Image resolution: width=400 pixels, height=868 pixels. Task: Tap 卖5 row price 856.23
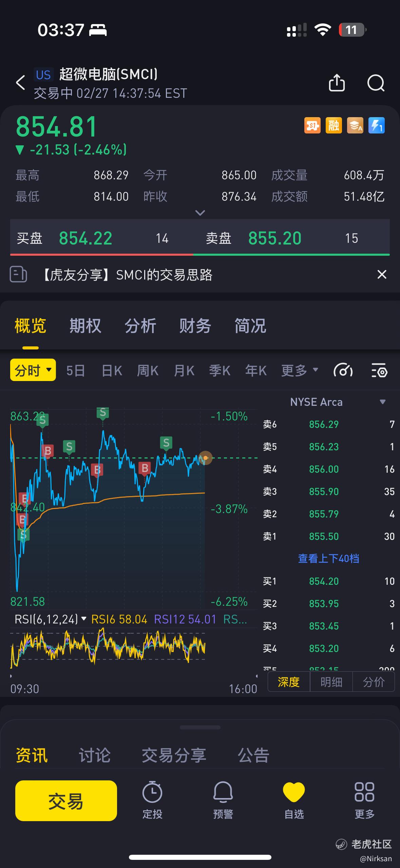click(x=324, y=447)
